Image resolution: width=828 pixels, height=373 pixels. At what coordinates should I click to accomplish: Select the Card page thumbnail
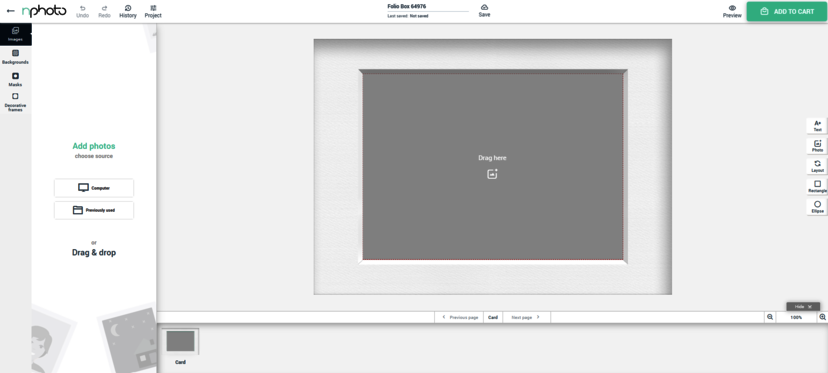pos(181,342)
